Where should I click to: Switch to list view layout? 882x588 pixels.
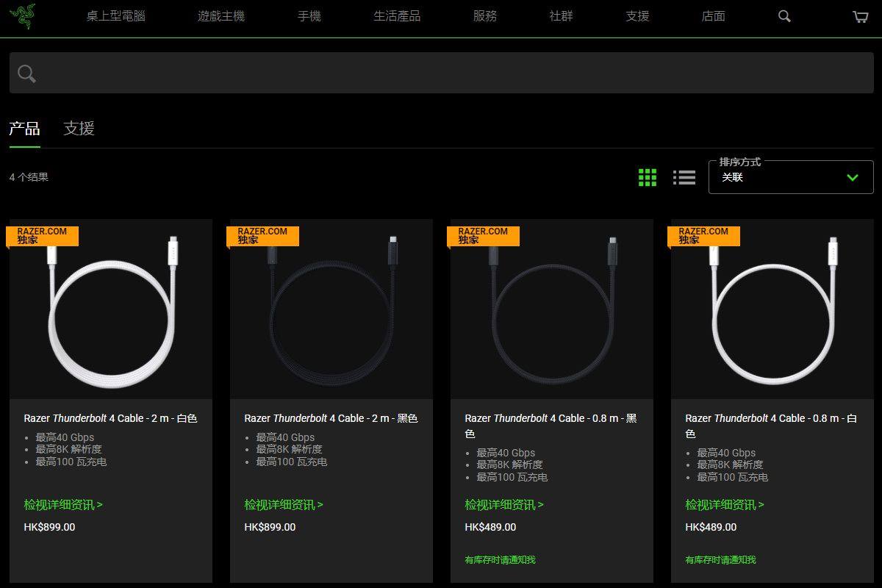[x=684, y=177]
